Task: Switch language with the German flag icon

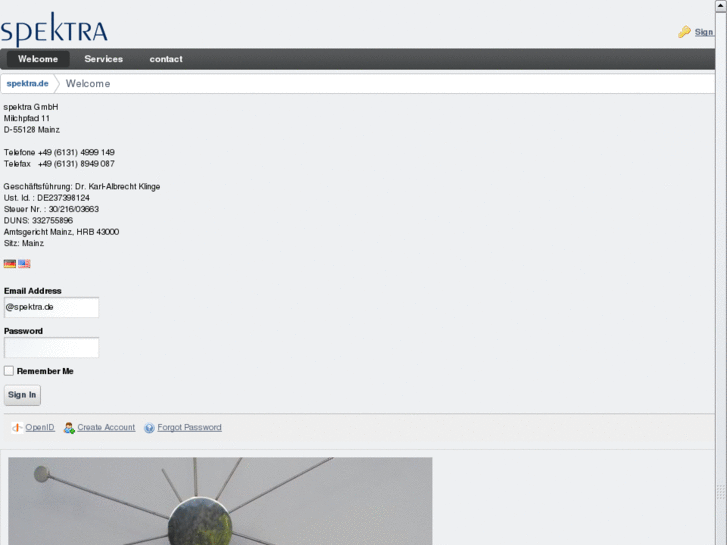Action: pyautogui.click(x=10, y=264)
